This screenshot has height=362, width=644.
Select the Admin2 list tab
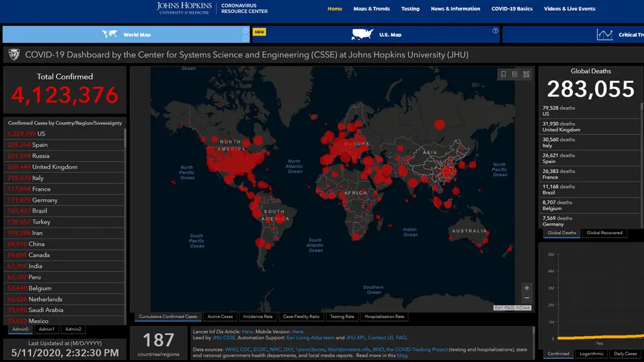73,329
